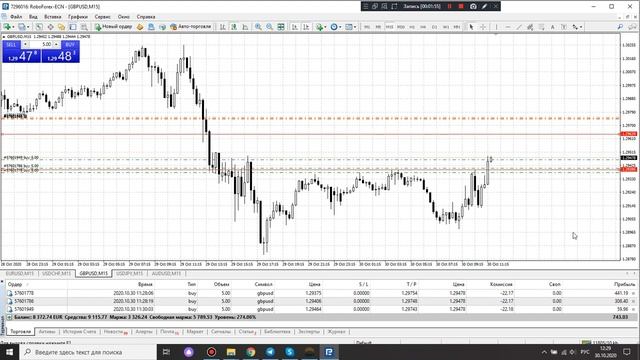This screenshot has height=360, width=640.
Task: Pause the screen recording
Action: [449, 7]
